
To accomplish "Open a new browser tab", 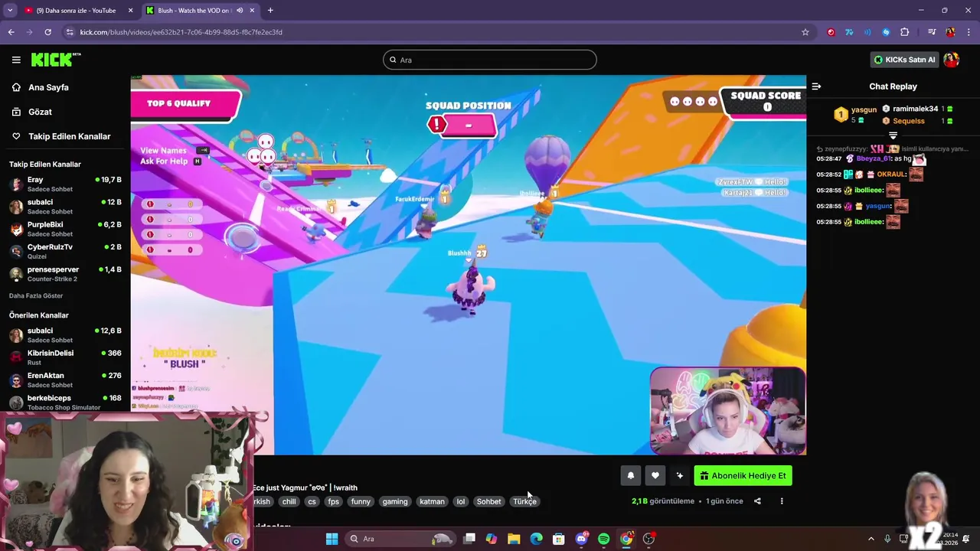I will click(x=270, y=10).
